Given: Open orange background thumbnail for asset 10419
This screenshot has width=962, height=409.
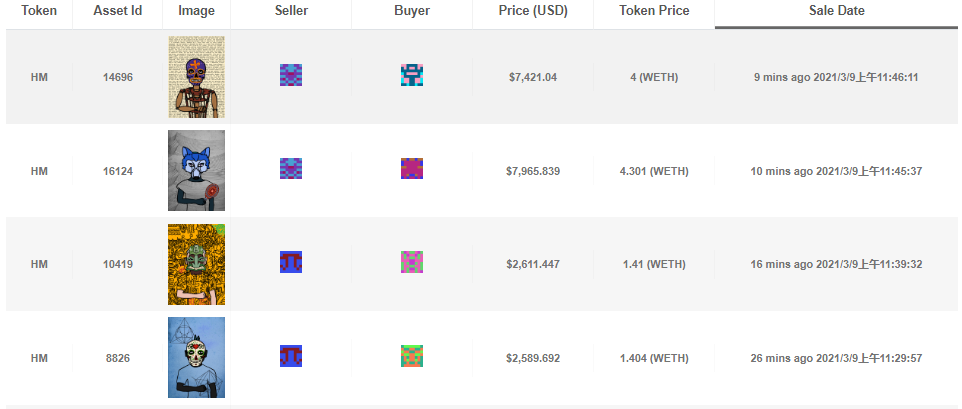Looking at the screenshot, I should pos(196,264).
